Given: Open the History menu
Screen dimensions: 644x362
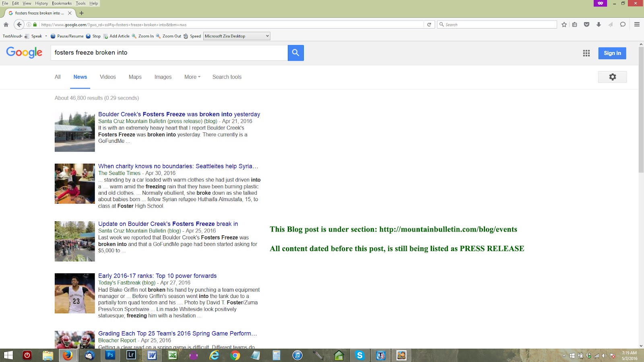Looking at the screenshot, I should click(41, 3).
